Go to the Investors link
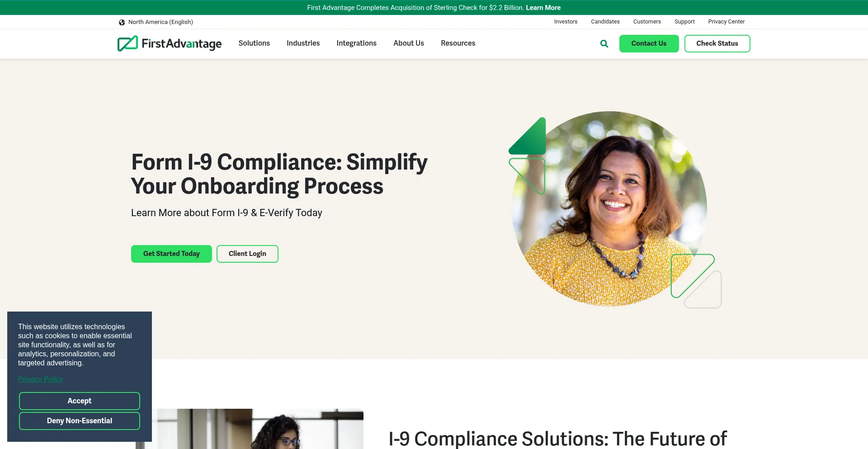868x449 pixels. coord(566,22)
